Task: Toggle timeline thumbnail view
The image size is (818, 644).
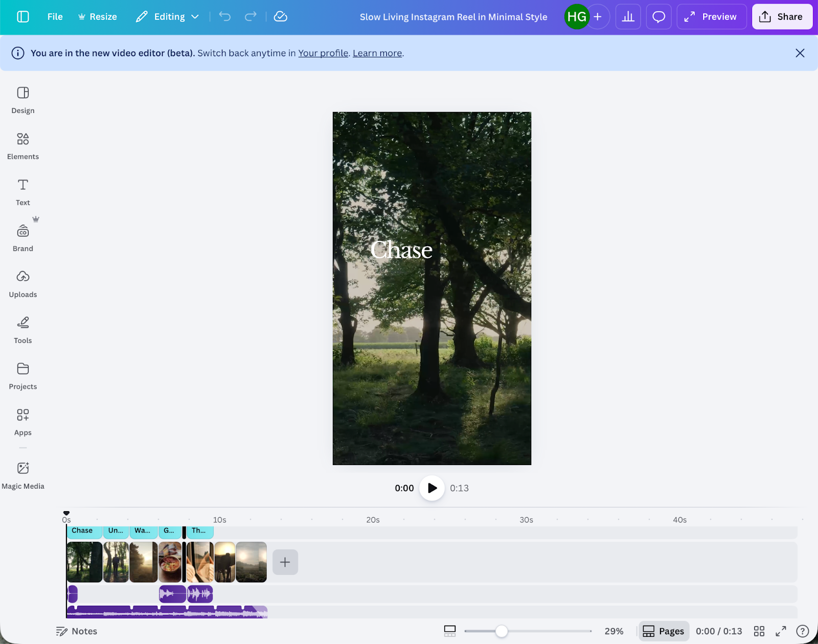Action: pos(449,631)
